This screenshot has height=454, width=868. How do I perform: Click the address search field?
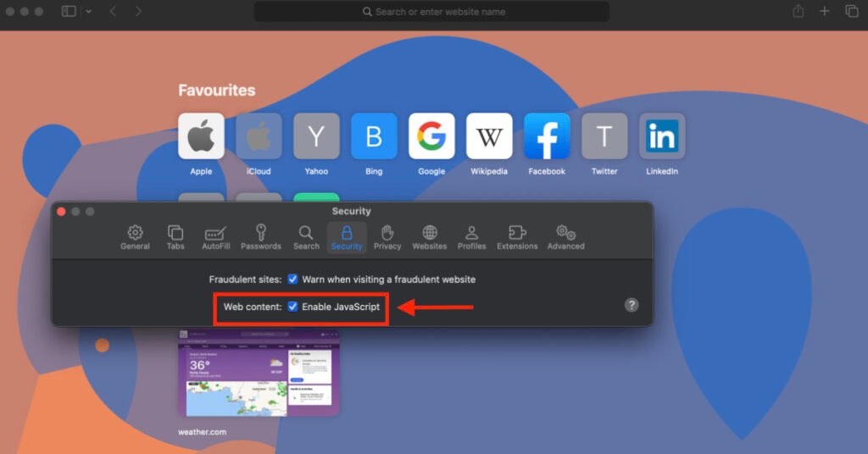[432, 12]
